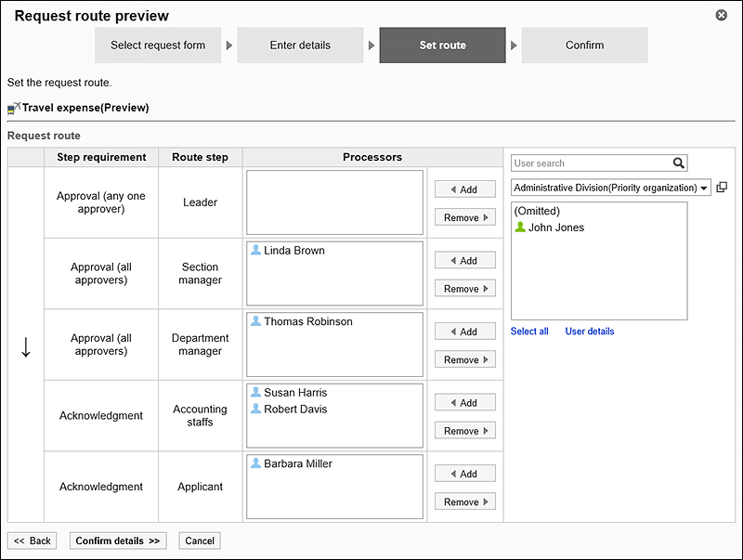Click Barbara Miller's user icon

point(255,462)
